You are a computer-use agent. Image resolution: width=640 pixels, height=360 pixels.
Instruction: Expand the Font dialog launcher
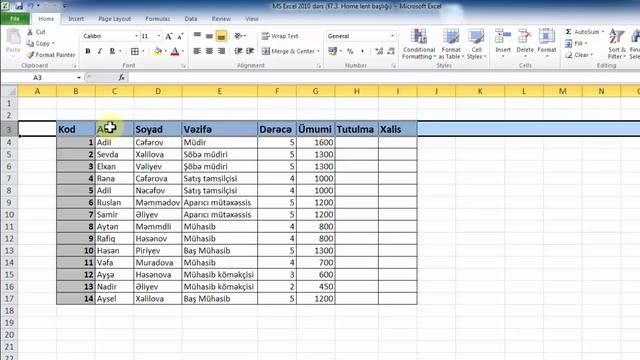click(x=183, y=66)
